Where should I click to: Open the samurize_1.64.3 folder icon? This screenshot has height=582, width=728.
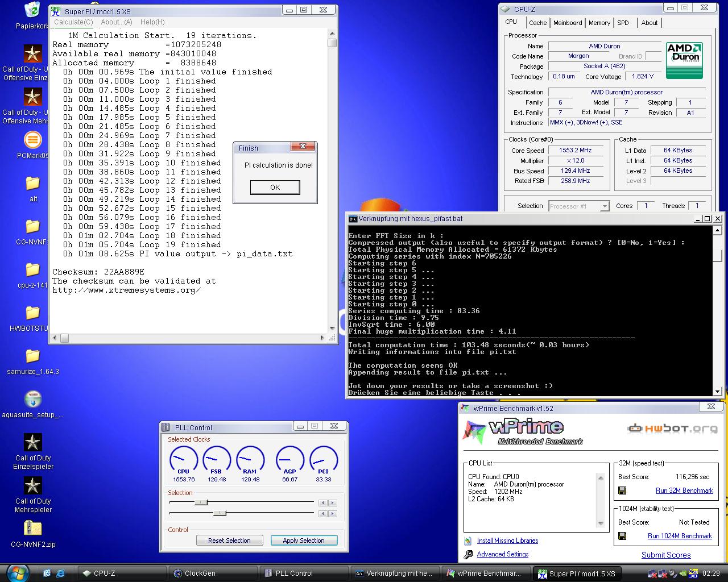click(x=32, y=356)
